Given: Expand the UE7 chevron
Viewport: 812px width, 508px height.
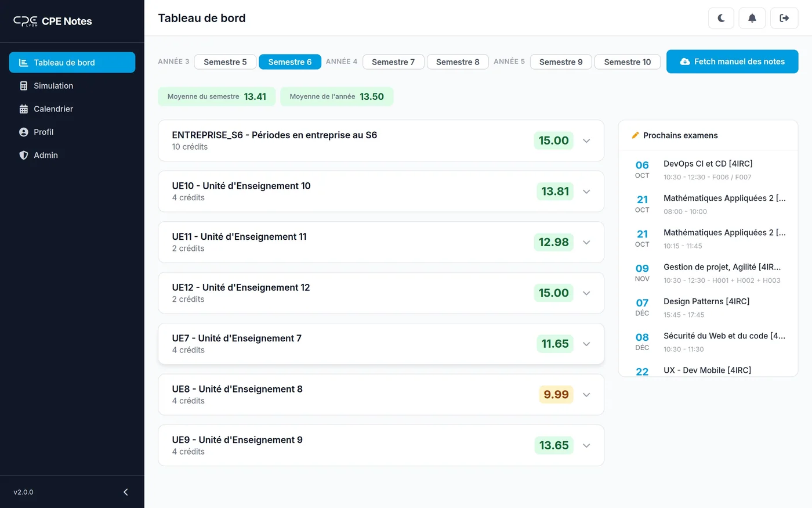Looking at the screenshot, I should 586,344.
